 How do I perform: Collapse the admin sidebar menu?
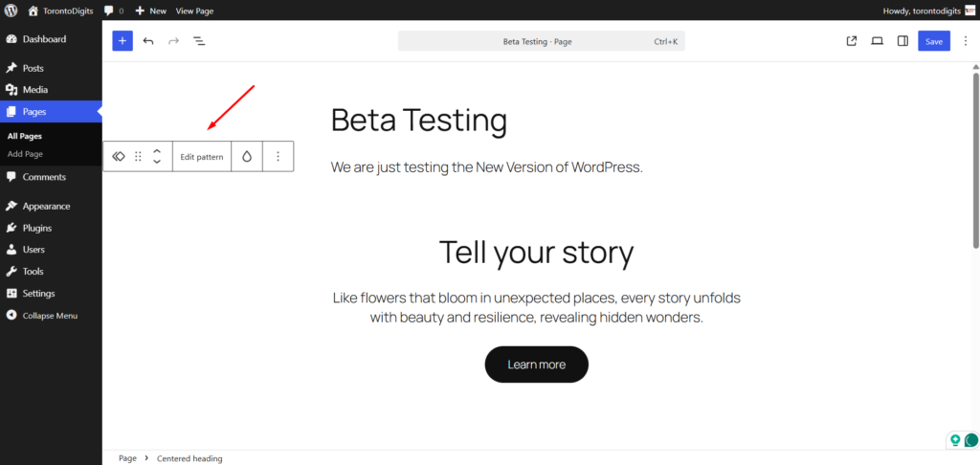[x=50, y=315]
